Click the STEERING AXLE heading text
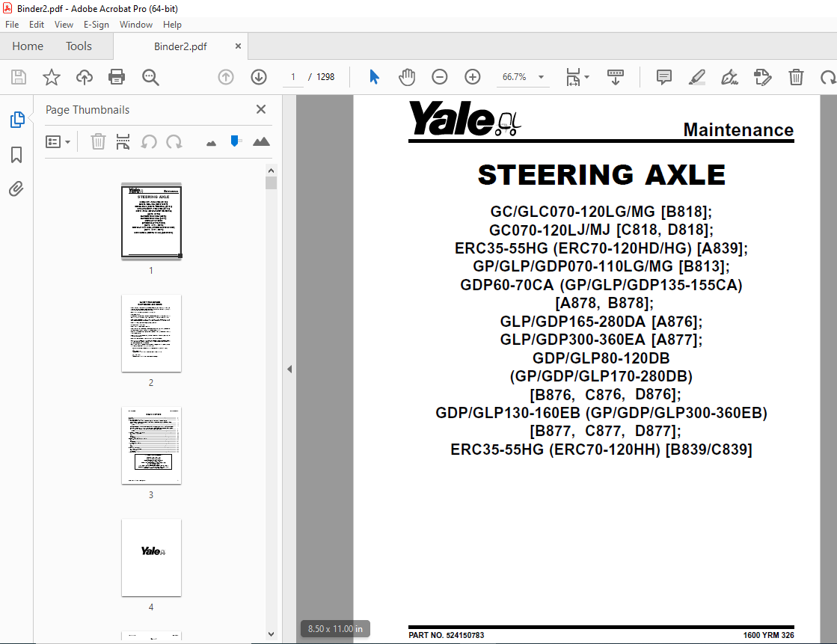Image resolution: width=837 pixels, height=644 pixels. (601, 174)
